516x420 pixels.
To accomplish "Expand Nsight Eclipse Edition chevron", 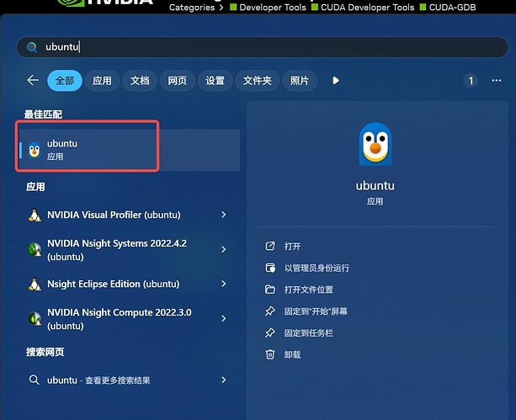I will 224,284.
